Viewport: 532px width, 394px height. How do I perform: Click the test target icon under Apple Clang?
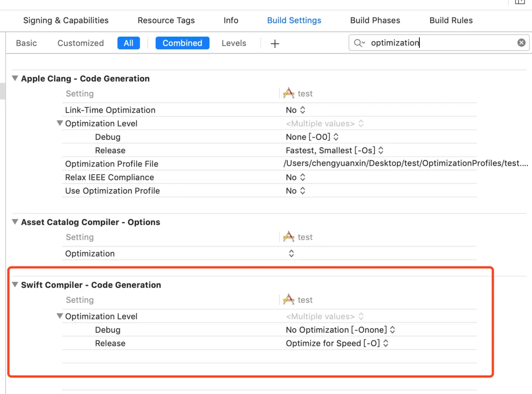289,94
